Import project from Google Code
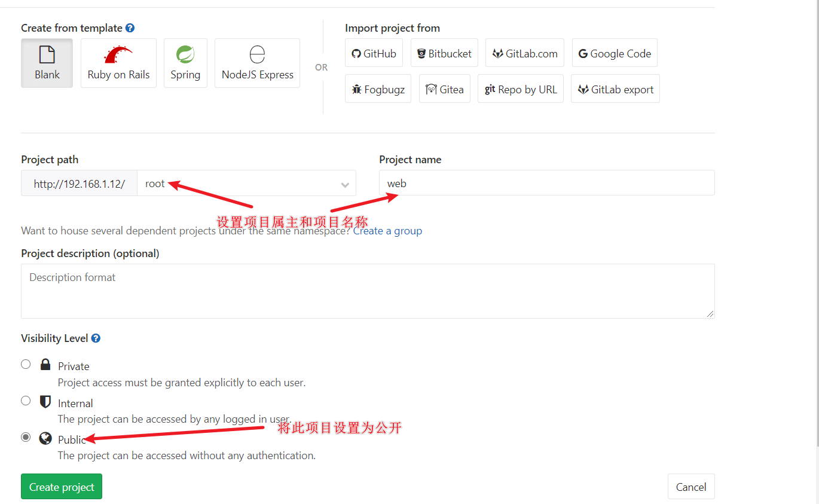Screen dimensions: 819x504 tap(615, 53)
